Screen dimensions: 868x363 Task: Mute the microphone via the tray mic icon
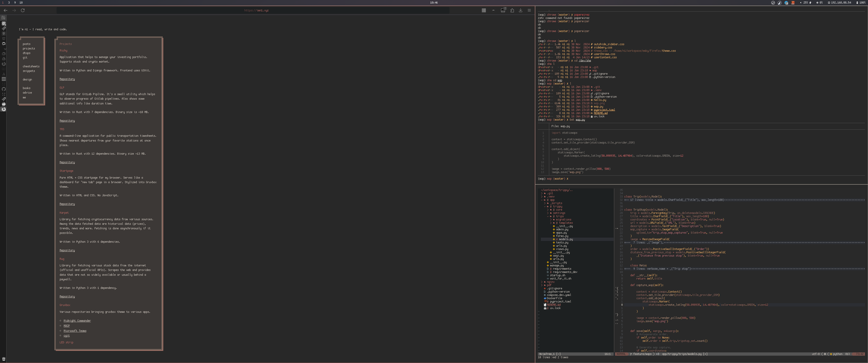pos(810,3)
